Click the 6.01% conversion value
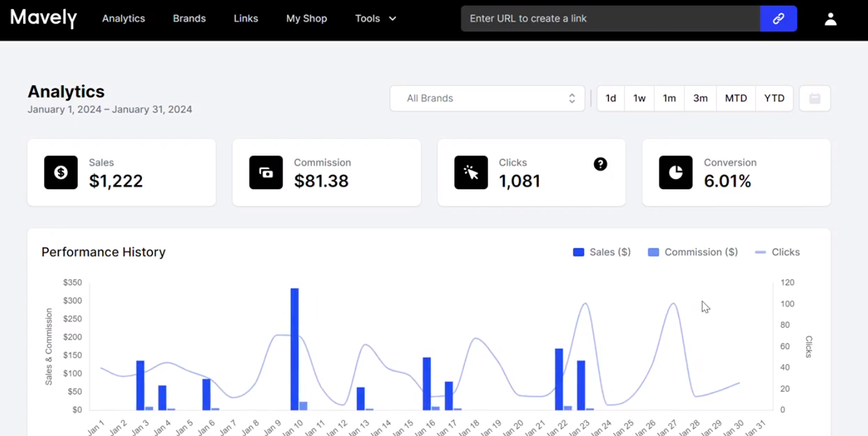868x436 pixels. pyautogui.click(x=727, y=181)
